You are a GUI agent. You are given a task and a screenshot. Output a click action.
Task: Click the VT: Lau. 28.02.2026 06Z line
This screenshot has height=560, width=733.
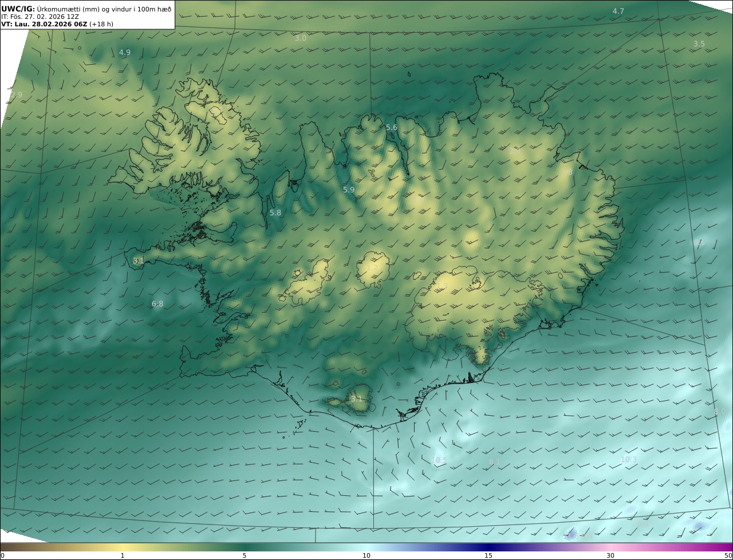click(x=57, y=25)
